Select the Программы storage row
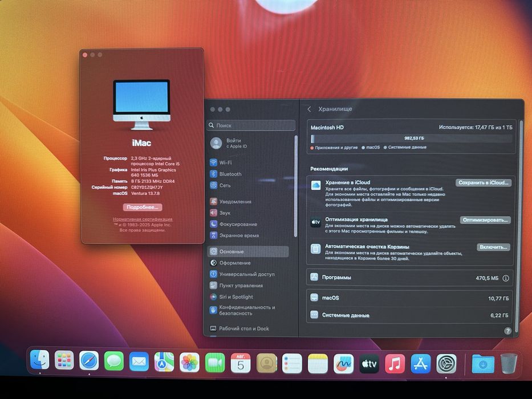Screen dimensions: 532x399 409,278
